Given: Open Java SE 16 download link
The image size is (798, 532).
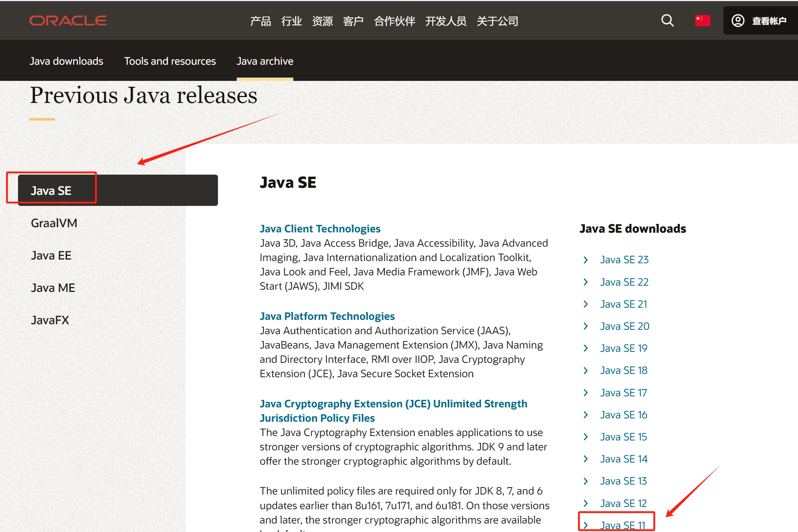Looking at the screenshot, I should point(623,415).
